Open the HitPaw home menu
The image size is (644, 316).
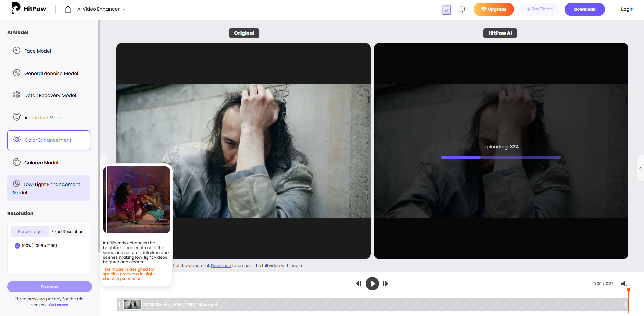pos(68,9)
